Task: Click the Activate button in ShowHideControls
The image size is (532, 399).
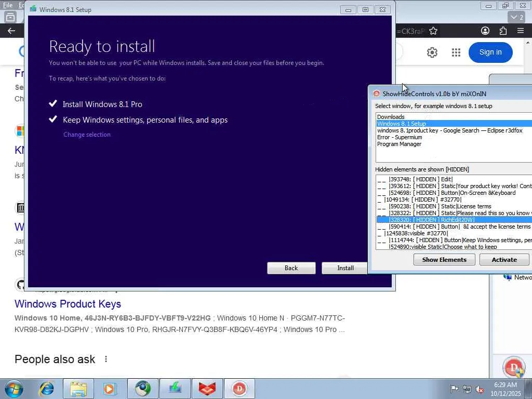Action: point(504,260)
